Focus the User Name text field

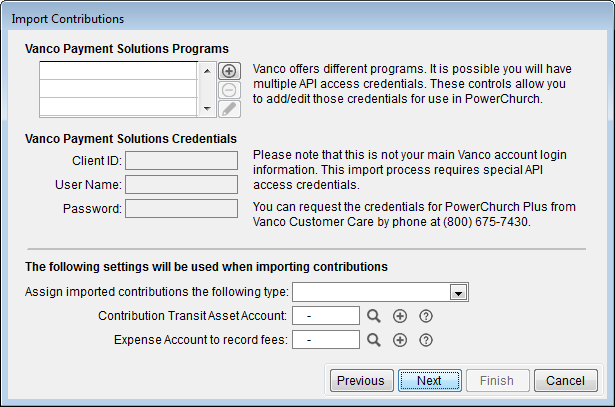pos(181,184)
